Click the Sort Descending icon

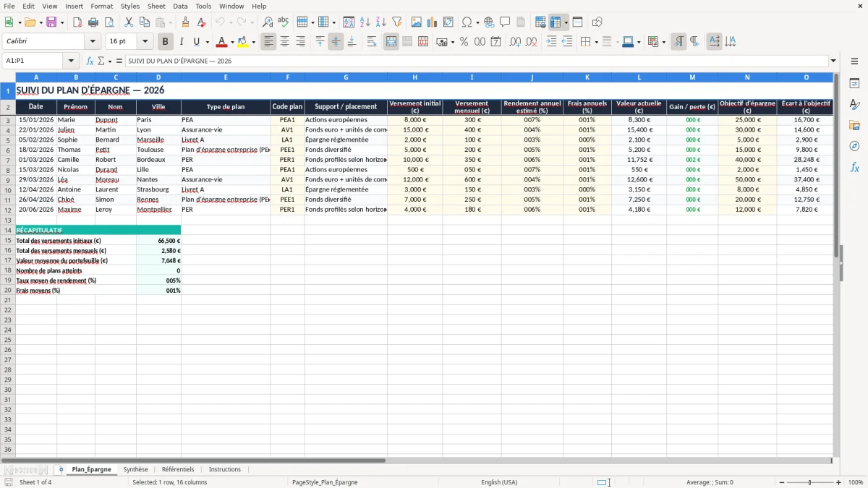coord(381,22)
